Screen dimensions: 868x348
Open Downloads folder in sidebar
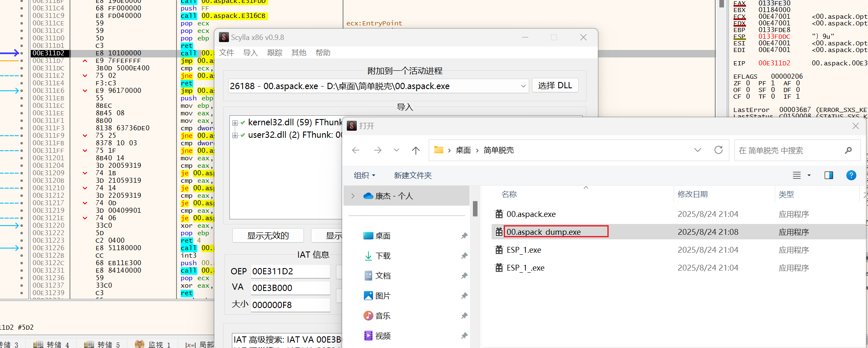pos(383,256)
